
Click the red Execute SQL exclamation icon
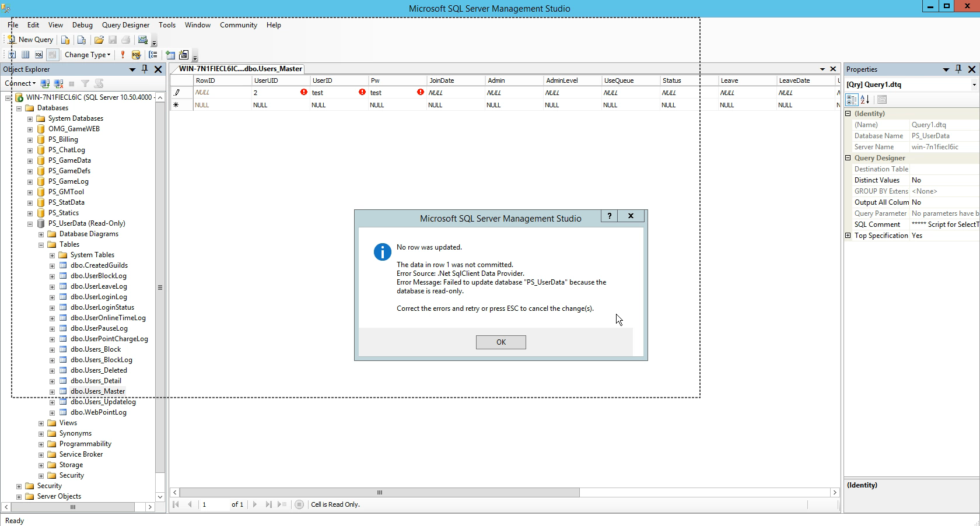coord(123,55)
